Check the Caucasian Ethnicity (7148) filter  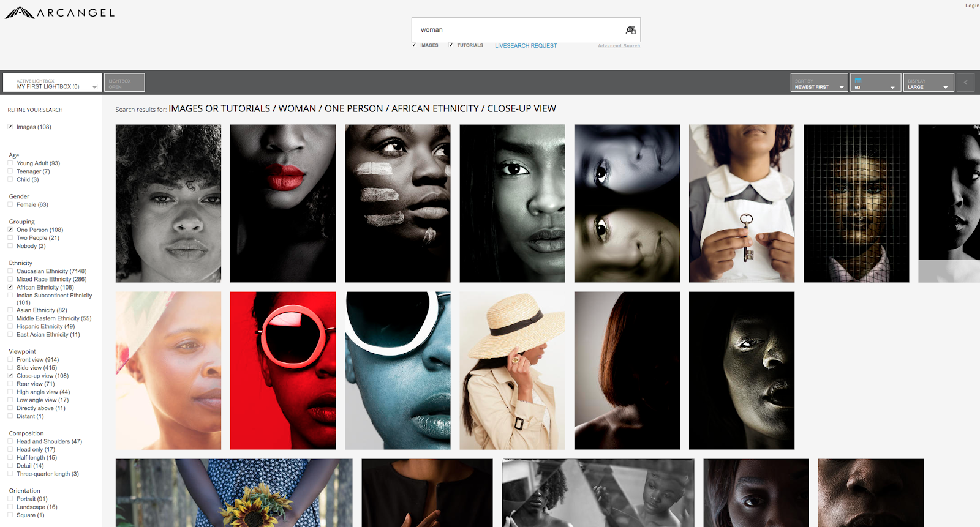coord(10,271)
